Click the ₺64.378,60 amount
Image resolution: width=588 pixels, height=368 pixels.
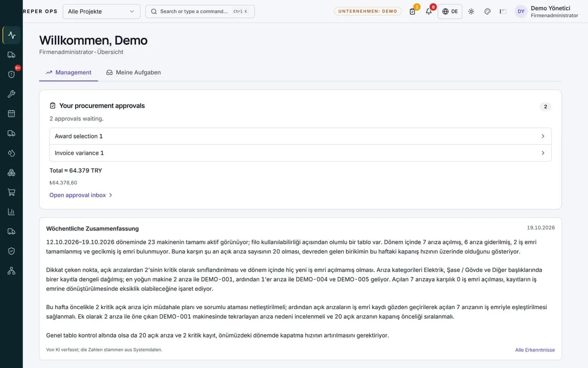63,183
